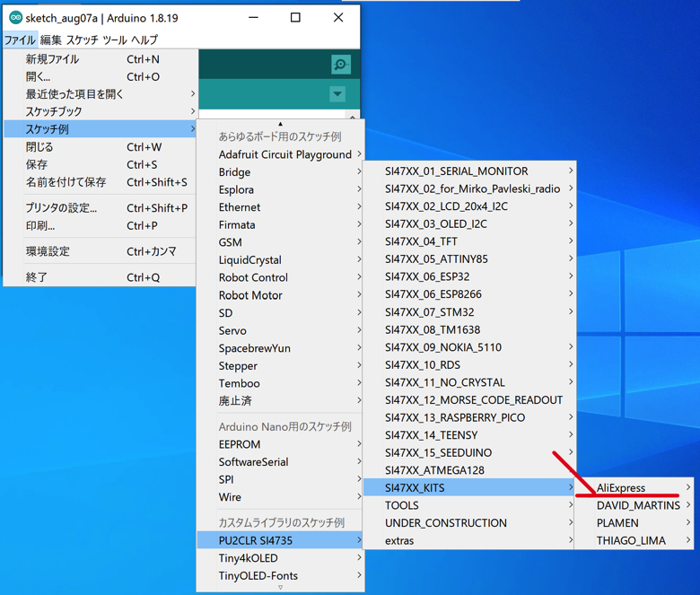The height and width of the screenshot is (595, 700).
Task: Open the スケッチ menu
Action: (x=83, y=40)
